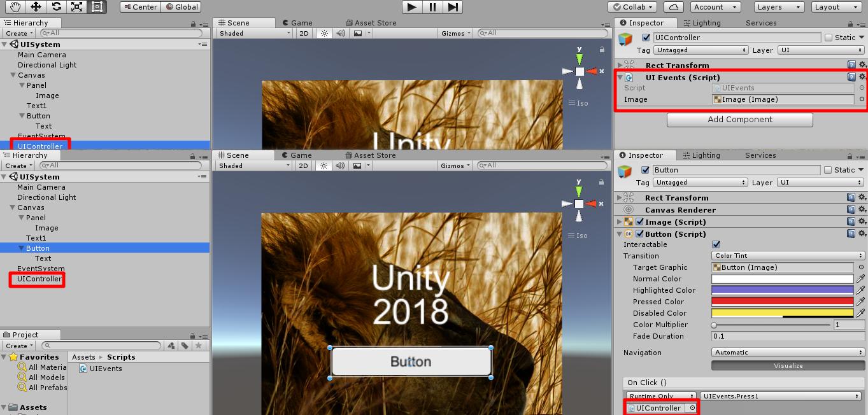Toggle Static checkbox for the Button object

click(x=828, y=170)
